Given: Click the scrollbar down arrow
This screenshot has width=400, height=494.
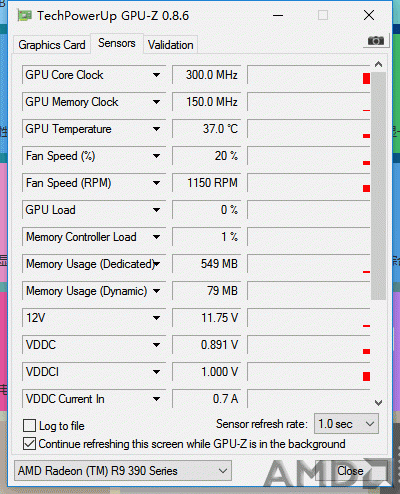Looking at the screenshot, I should 378,403.
